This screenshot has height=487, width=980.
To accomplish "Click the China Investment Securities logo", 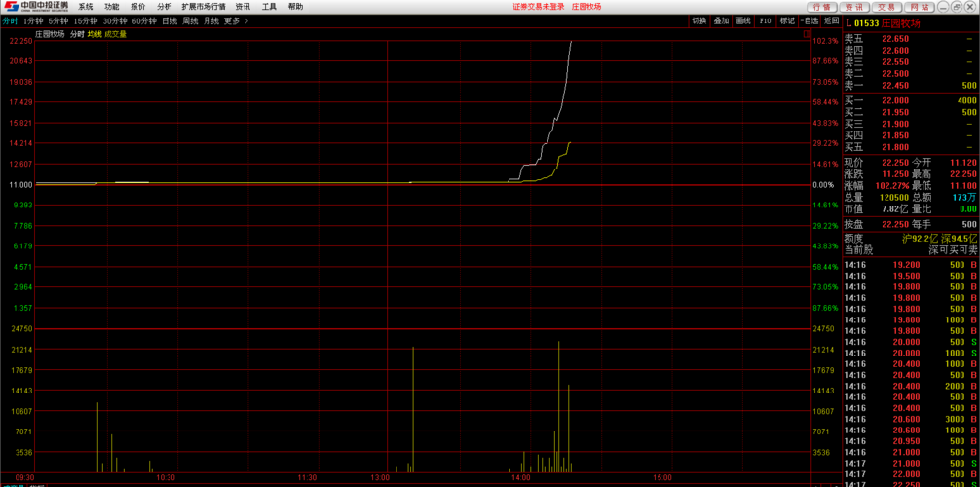I will 34,6.
